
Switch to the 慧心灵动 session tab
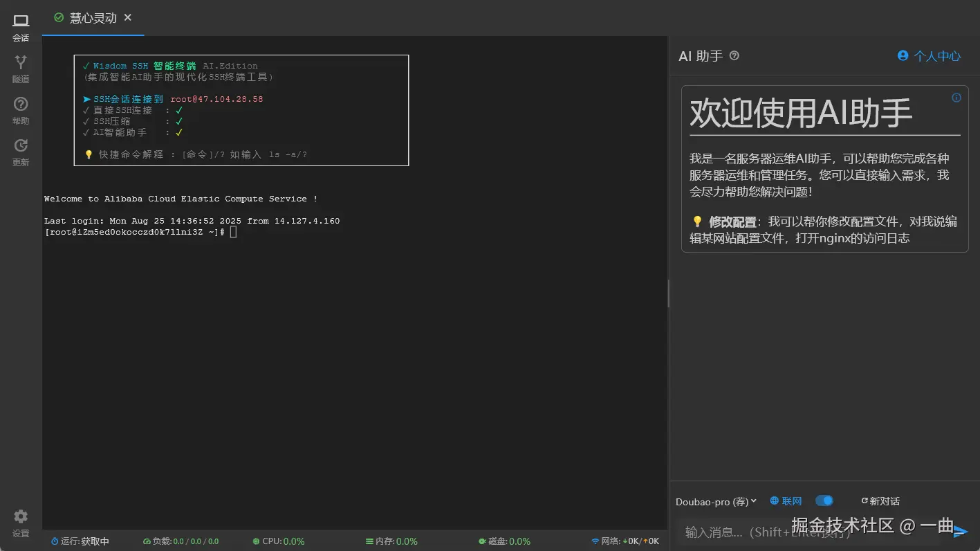(x=93, y=19)
